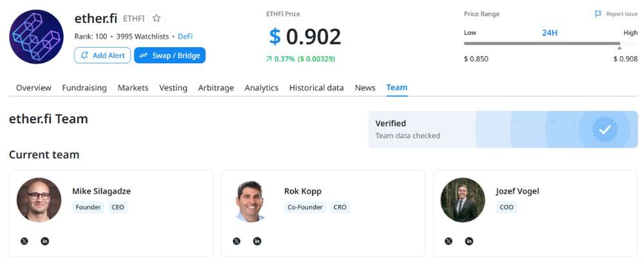
Task: Switch to the Overview tab
Action: tap(33, 88)
